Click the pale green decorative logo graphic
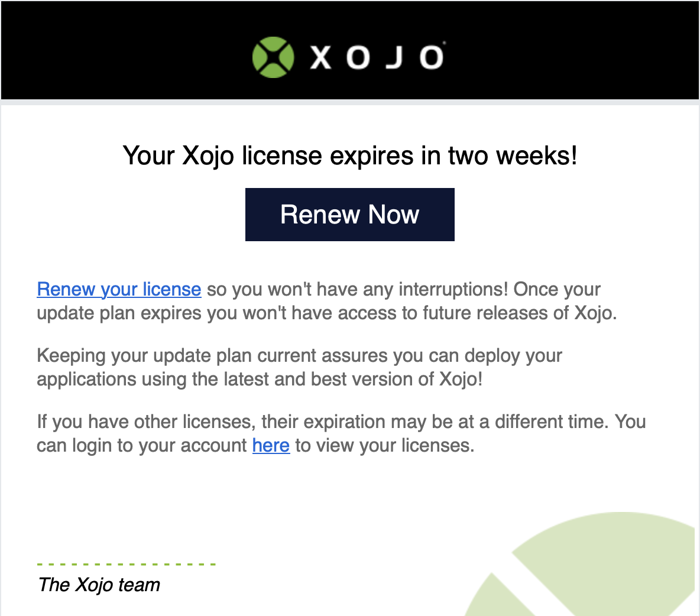Screen dimensions: 700x616 point(581,564)
